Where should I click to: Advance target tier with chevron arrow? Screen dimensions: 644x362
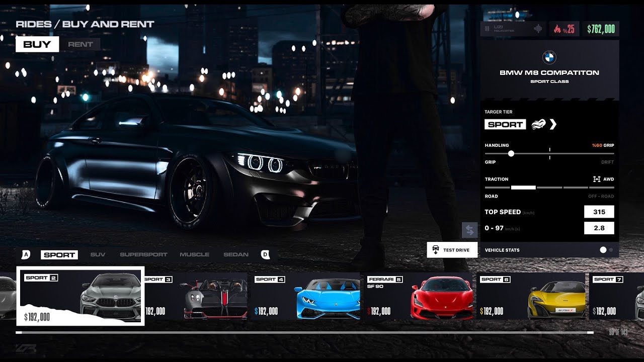pyautogui.click(x=553, y=124)
